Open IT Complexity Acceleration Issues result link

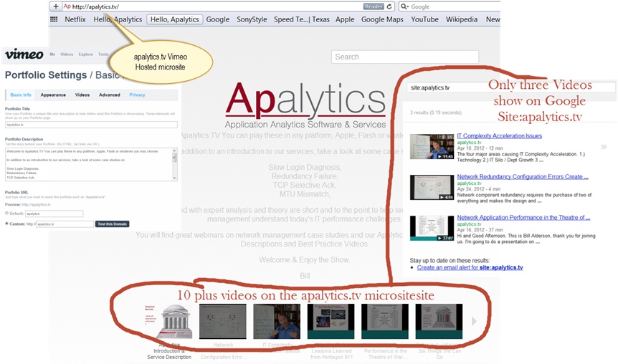point(499,136)
